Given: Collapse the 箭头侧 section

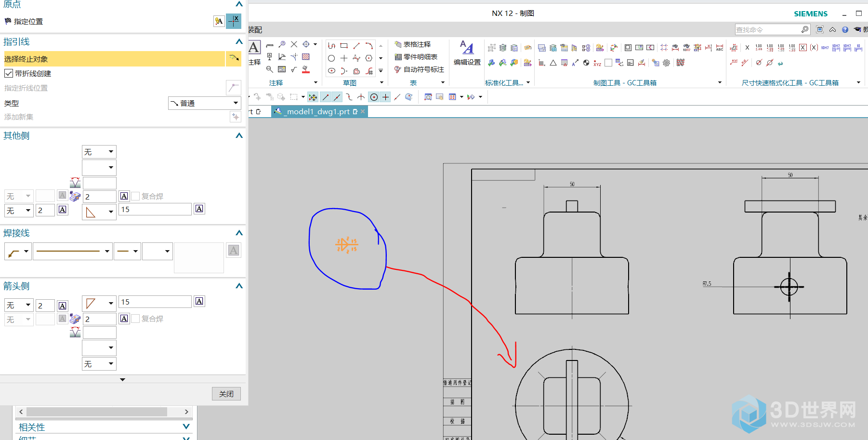Looking at the screenshot, I should pyautogui.click(x=239, y=286).
